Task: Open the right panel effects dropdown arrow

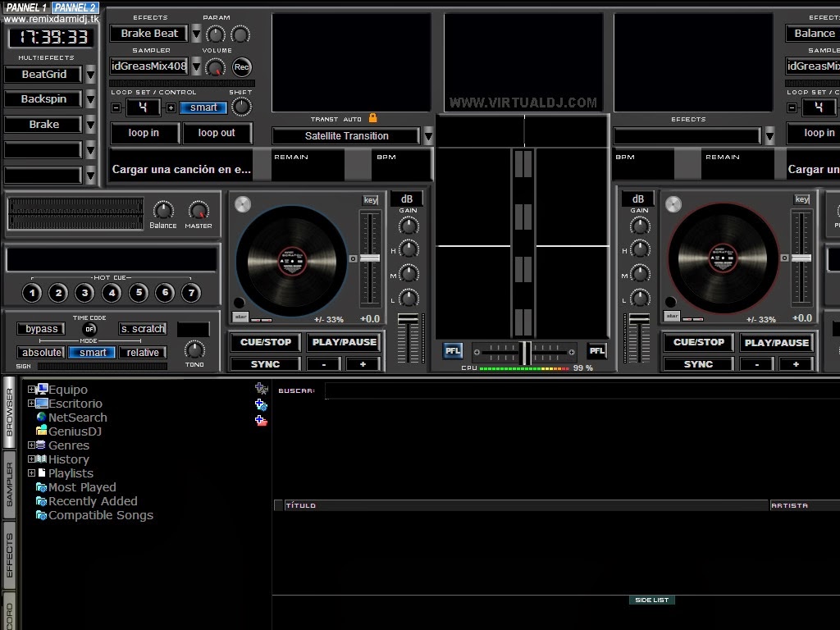Action: [x=769, y=134]
